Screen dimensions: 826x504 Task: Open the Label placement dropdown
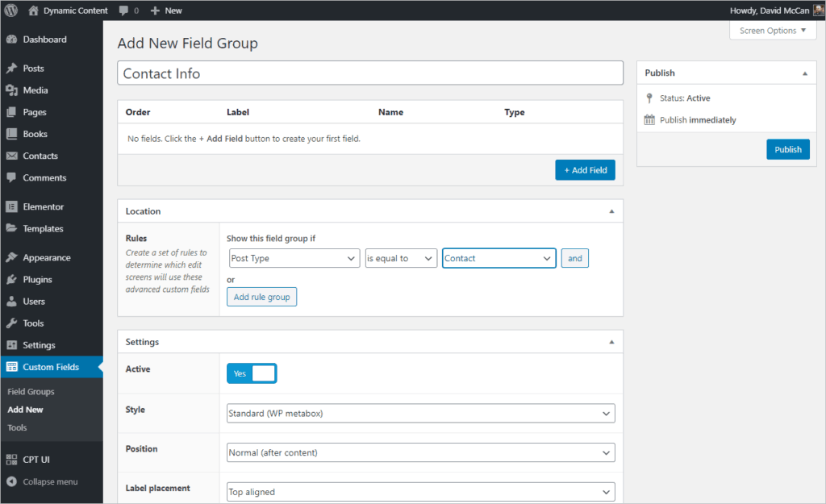[x=420, y=492]
